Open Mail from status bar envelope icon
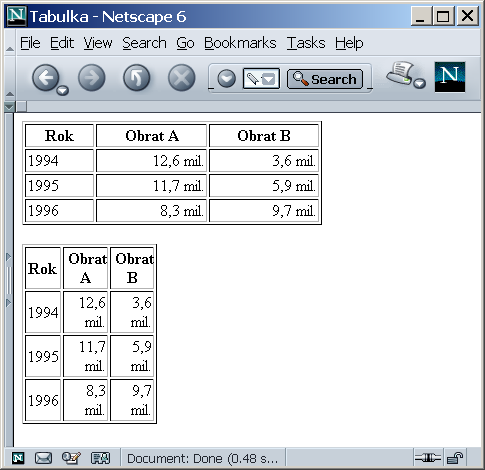 pos(43,458)
